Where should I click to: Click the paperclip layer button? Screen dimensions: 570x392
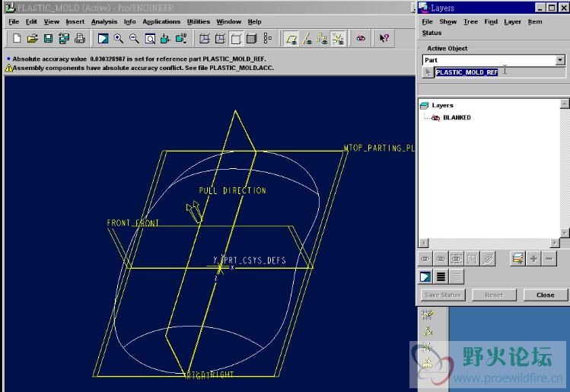pos(488,259)
